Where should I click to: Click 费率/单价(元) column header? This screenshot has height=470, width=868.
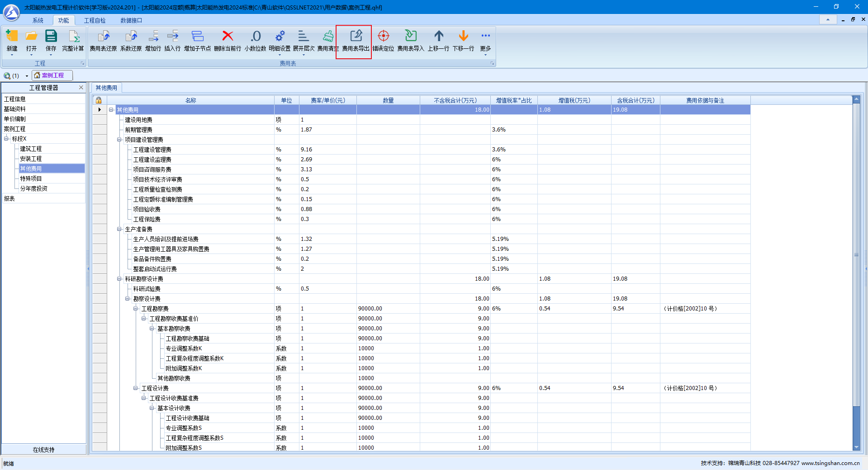point(328,100)
